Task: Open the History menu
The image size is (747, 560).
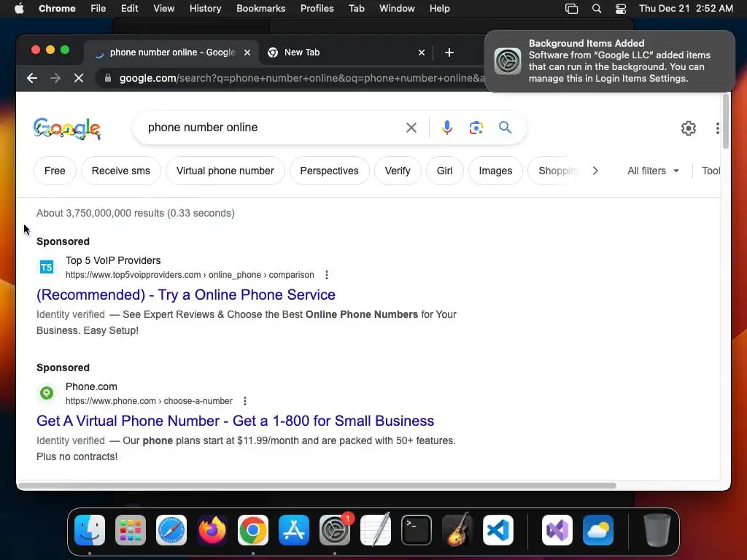Action: coord(205,9)
